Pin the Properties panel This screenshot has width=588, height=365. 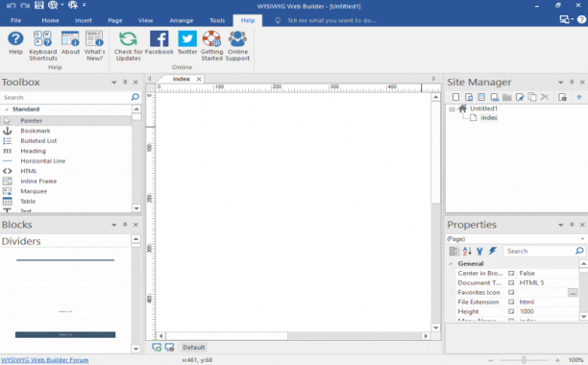[572, 225]
